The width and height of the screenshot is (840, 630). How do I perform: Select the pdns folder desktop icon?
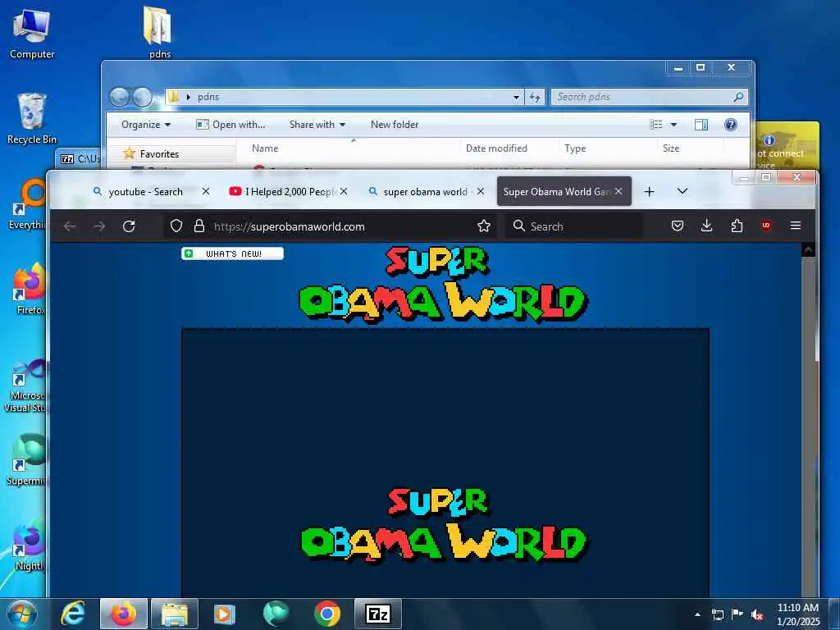(x=159, y=32)
